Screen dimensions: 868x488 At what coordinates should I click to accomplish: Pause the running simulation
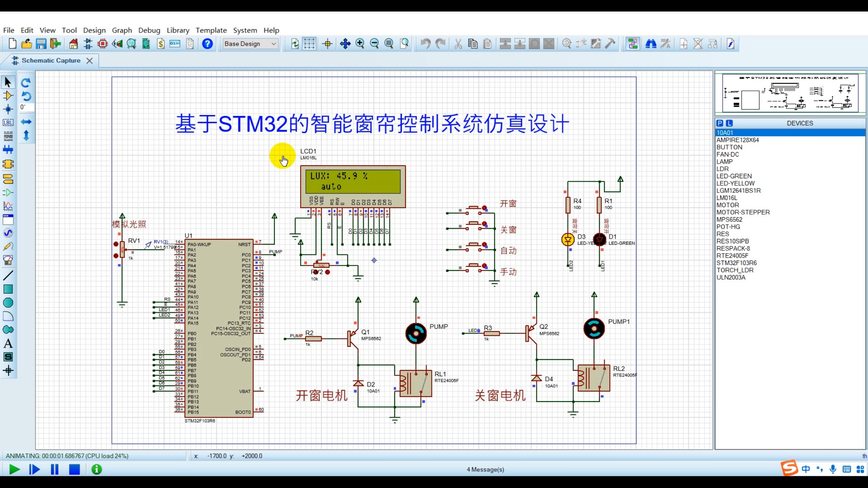[x=54, y=469]
